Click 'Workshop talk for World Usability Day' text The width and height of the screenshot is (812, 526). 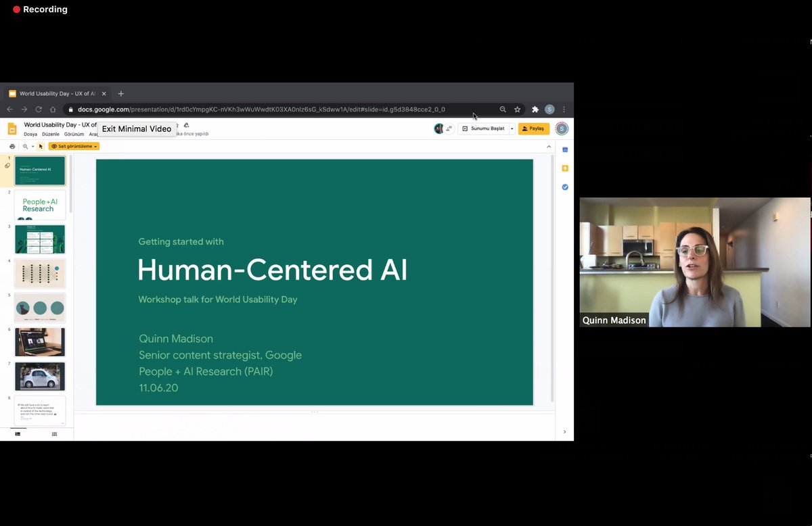tap(218, 299)
